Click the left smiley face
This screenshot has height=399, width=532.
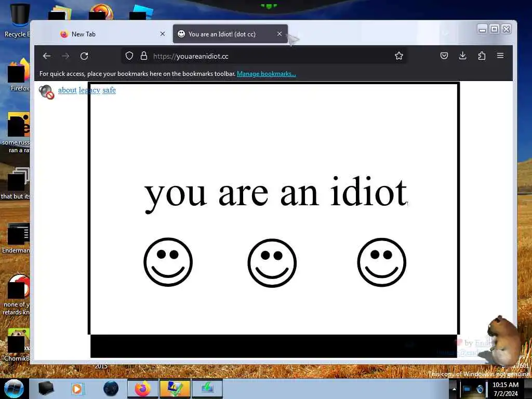[x=168, y=262]
